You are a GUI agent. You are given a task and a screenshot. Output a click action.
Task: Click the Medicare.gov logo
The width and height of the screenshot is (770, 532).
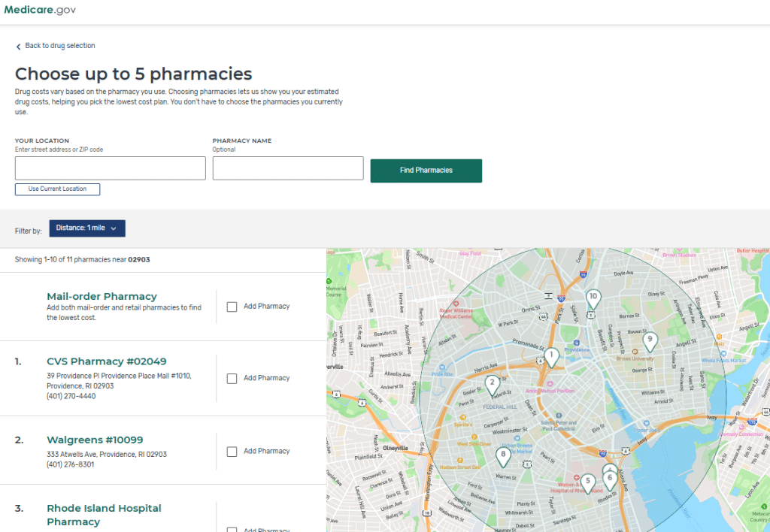tap(40, 11)
